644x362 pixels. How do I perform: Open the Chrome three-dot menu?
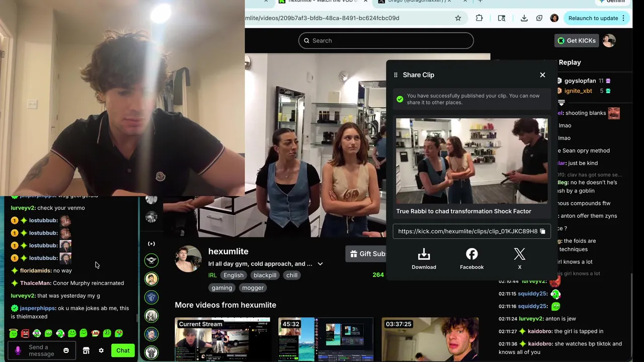(x=623, y=18)
